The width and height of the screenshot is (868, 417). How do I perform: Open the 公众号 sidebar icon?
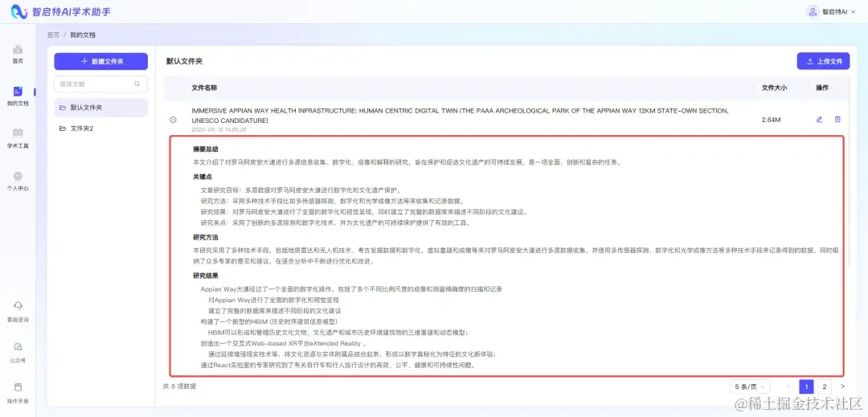[x=18, y=347]
